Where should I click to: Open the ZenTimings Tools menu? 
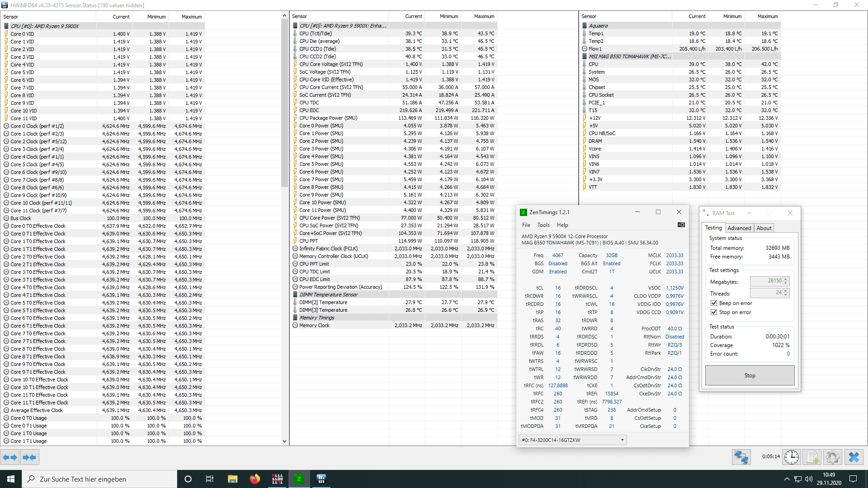pos(543,225)
